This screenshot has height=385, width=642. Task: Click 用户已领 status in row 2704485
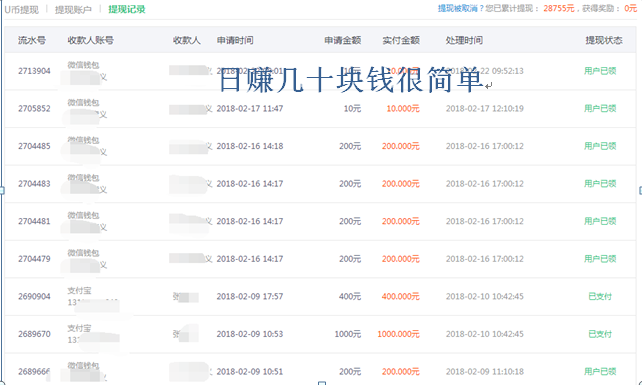click(600, 146)
